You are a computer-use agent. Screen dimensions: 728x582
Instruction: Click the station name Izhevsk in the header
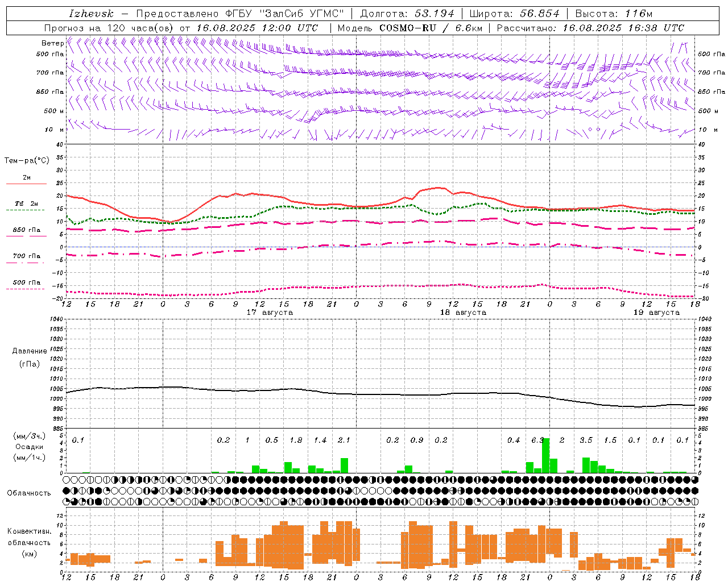92,14
